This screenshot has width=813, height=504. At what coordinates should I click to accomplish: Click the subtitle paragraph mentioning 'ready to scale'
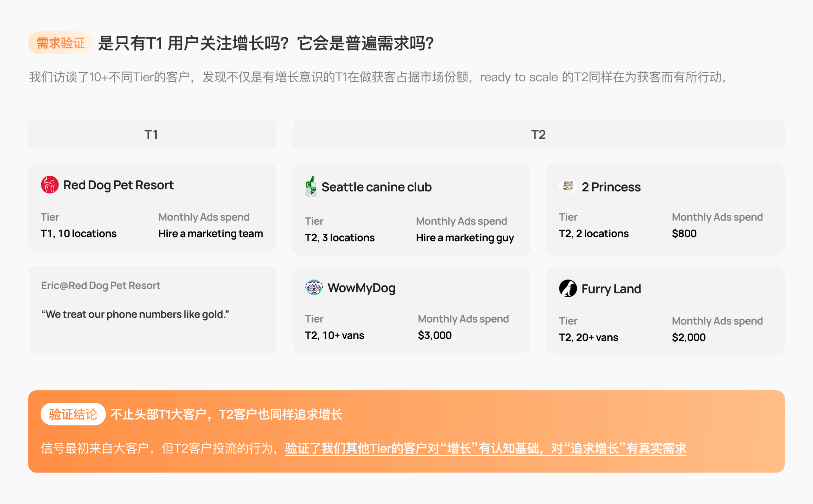377,77
